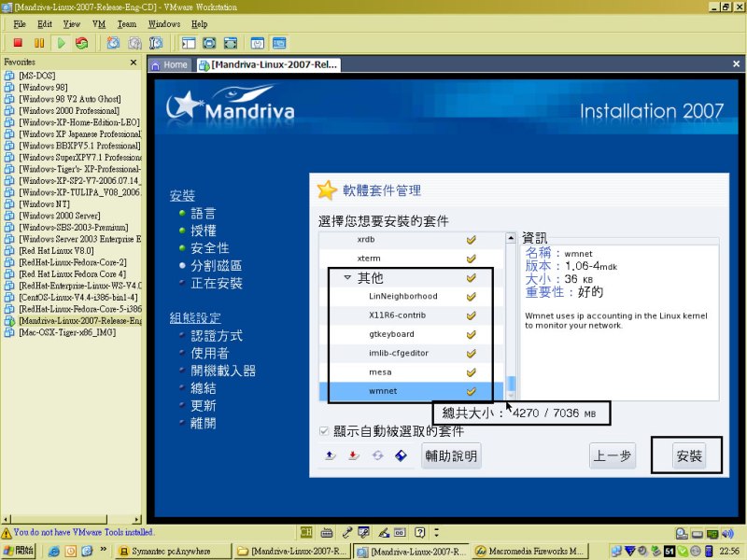Click the hard disk device icon in VMware status bar
The height and width of the screenshot is (560, 747).
tap(683, 534)
